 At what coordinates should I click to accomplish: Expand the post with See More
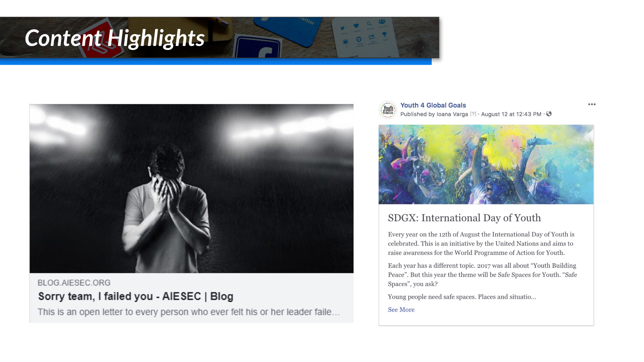point(401,310)
